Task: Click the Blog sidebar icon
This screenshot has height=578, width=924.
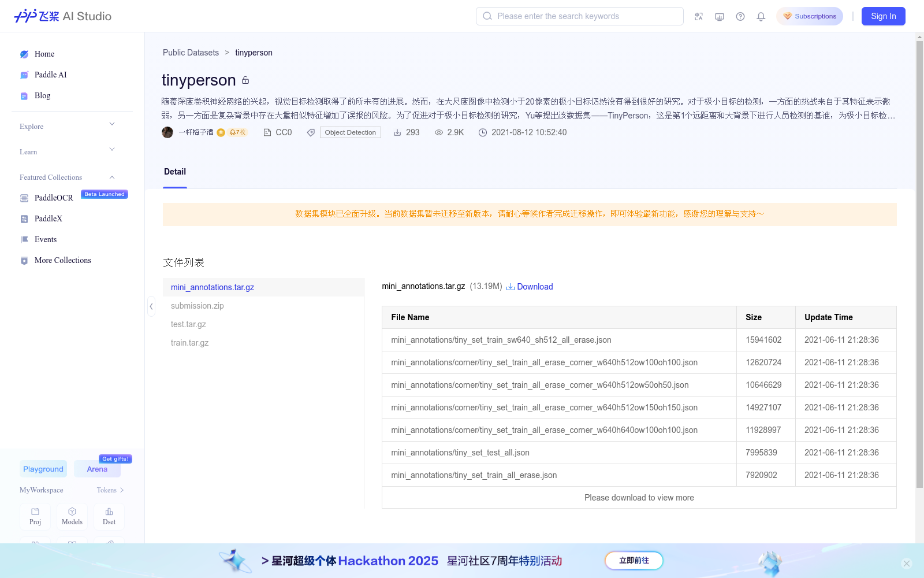Action: (24, 96)
